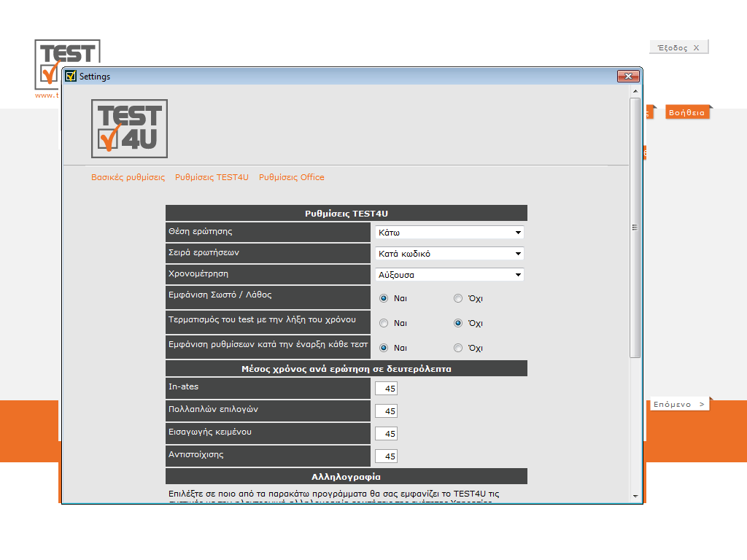Open the Χρονομέτρηση dropdown
747x560 pixels.
click(x=449, y=275)
